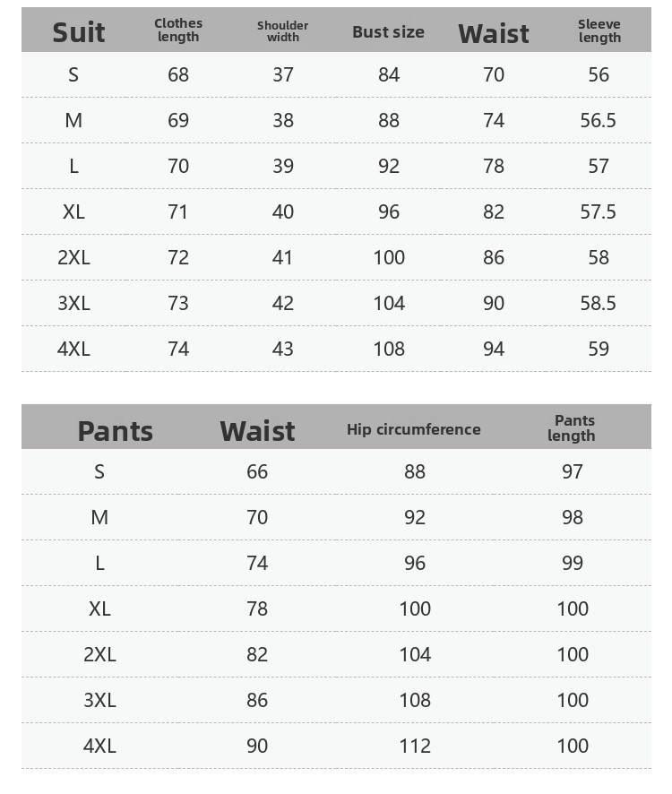The height and width of the screenshot is (794, 672).
Task: Click the 43 shoulder width value
Action: (283, 349)
